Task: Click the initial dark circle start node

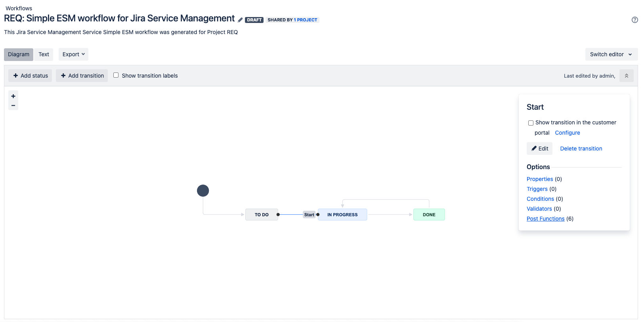Action: (x=203, y=191)
